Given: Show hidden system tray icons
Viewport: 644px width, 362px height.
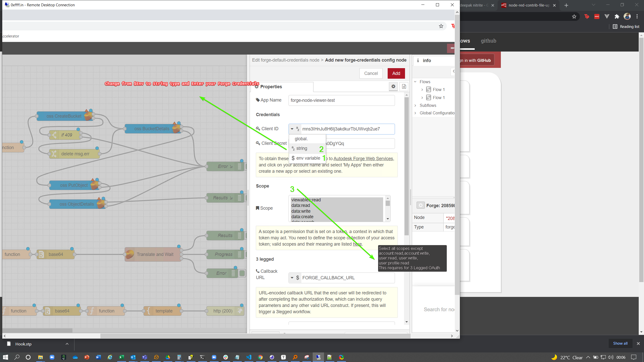Looking at the screenshot, I should pos(588,357).
